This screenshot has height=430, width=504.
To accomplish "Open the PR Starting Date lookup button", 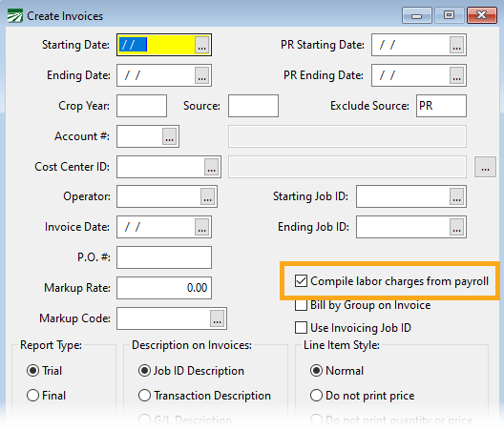I will click(456, 45).
